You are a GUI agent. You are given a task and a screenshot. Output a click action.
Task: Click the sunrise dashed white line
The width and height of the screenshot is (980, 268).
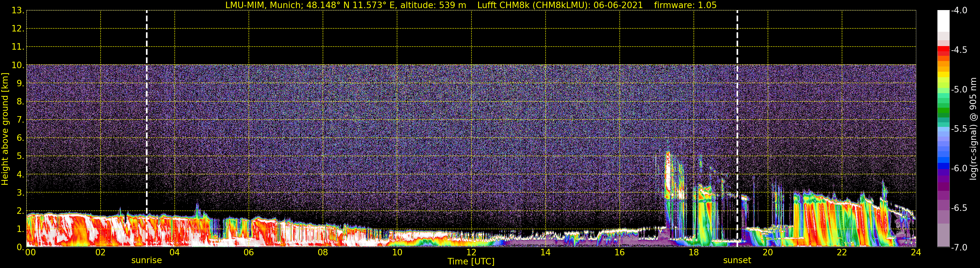(147, 128)
